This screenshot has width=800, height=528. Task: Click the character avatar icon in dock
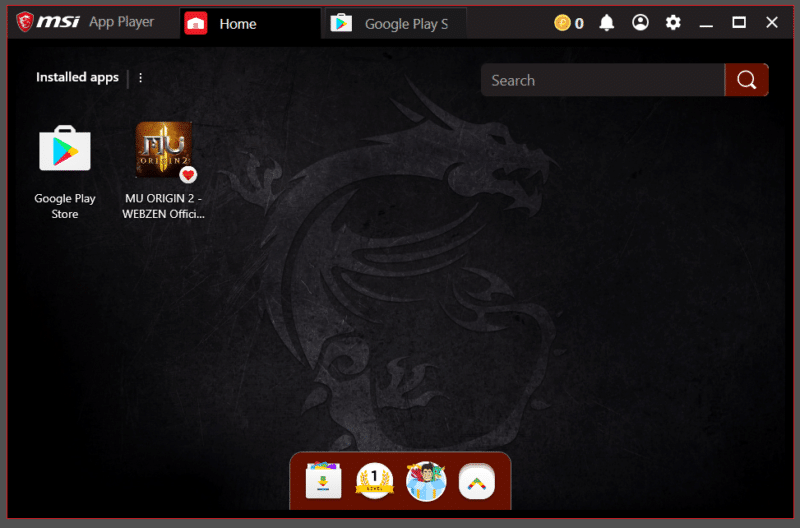425,481
